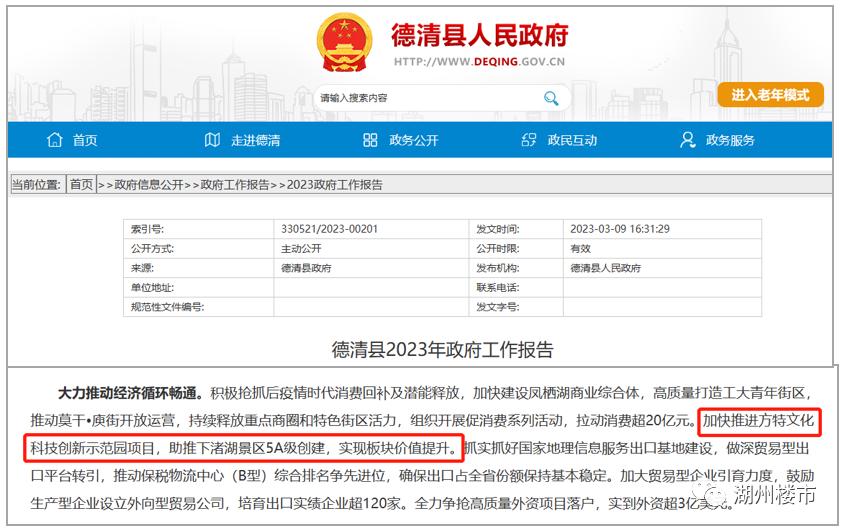
Task: Click the 进入老年模式 button
Action: (x=770, y=95)
